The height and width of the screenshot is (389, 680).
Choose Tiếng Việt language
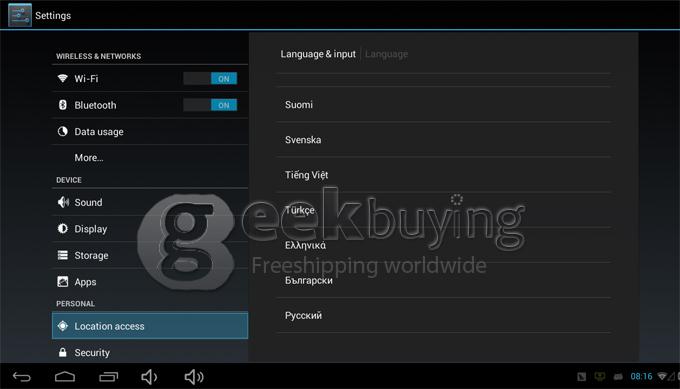444,175
